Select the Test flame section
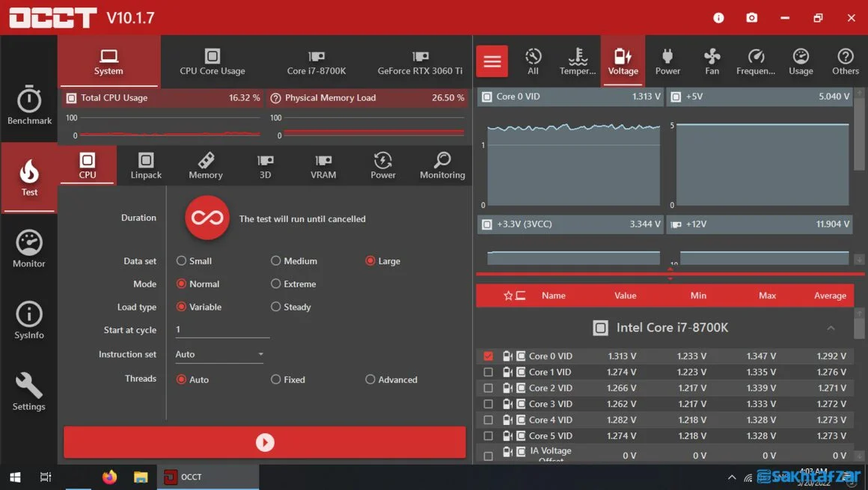This screenshot has height=490, width=868. click(x=28, y=177)
